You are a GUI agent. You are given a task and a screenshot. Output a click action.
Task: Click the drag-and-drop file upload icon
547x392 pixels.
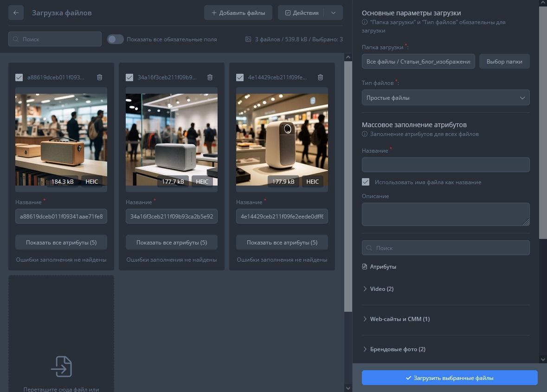pos(61,366)
